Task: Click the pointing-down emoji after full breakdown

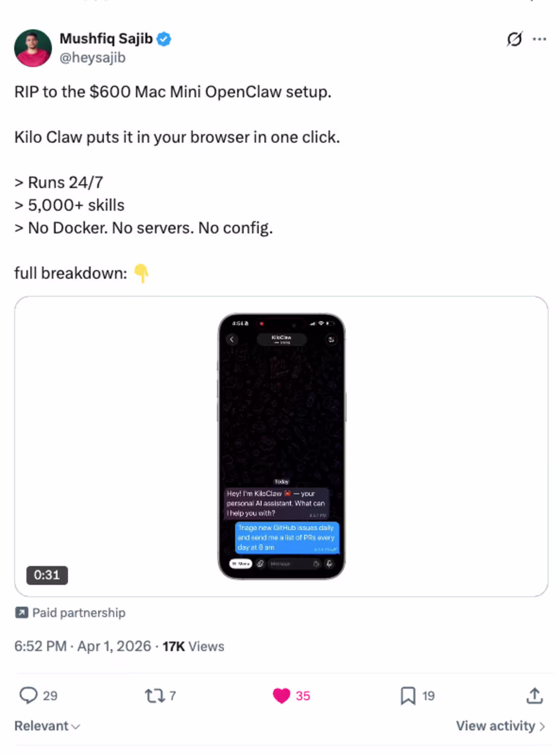Action: [141, 273]
